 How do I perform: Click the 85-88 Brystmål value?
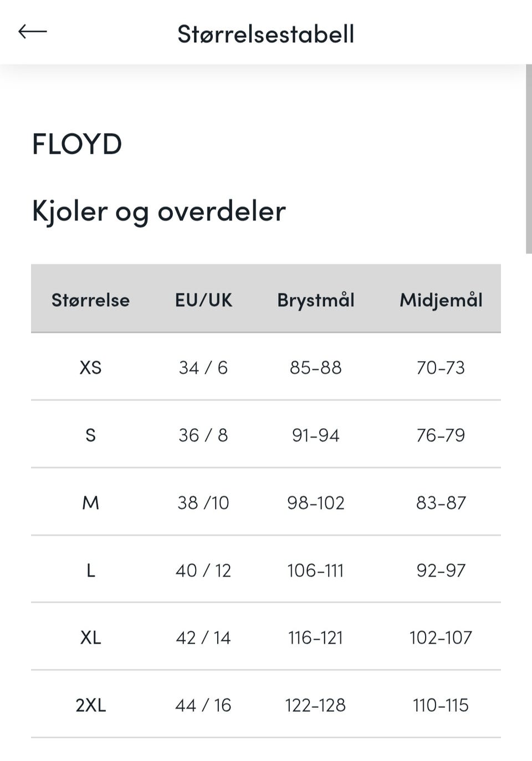[x=316, y=367]
